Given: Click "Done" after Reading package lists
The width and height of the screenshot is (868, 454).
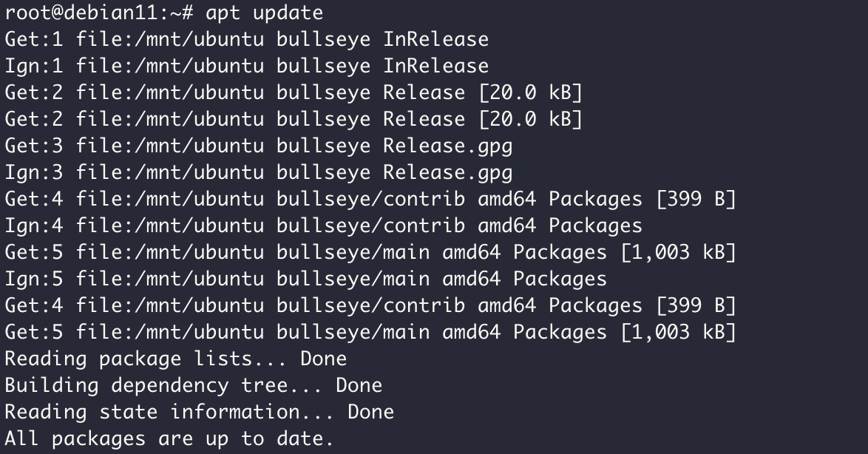Looking at the screenshot, I should tap(323, 359).
